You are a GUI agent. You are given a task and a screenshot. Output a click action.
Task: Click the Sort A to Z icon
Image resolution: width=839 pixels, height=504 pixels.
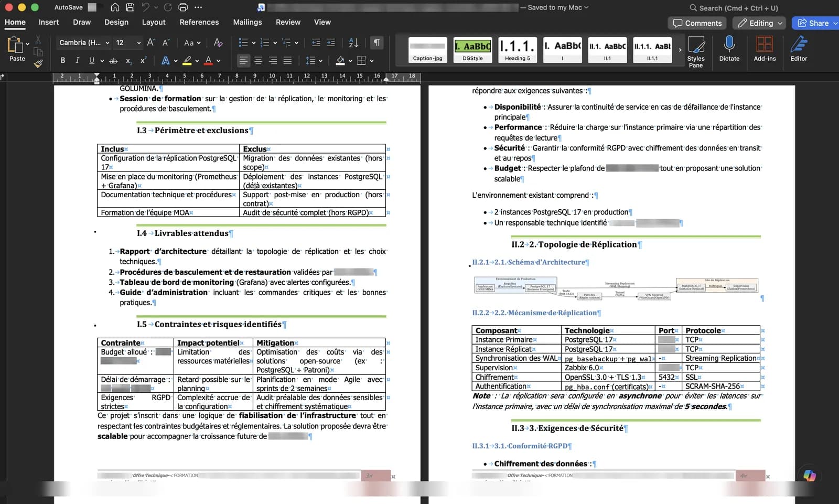point(353,42)
